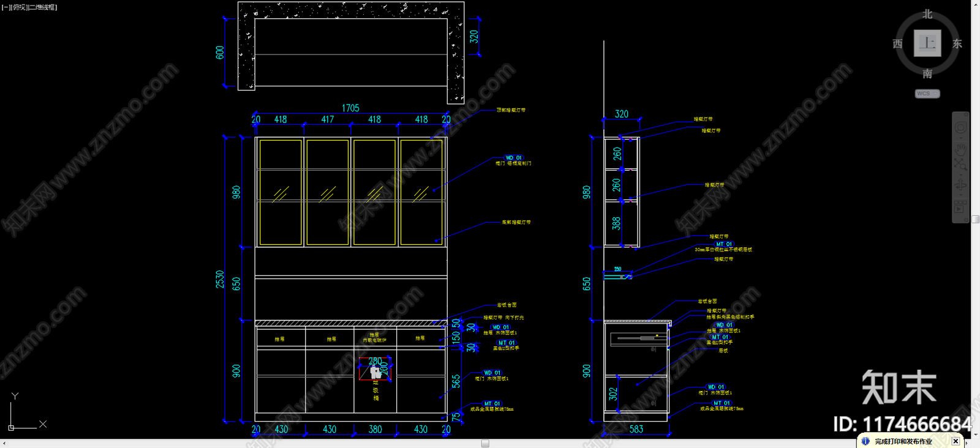Select the 417 top dimension text
Screen dimensions: 980x448
(328, 120)
